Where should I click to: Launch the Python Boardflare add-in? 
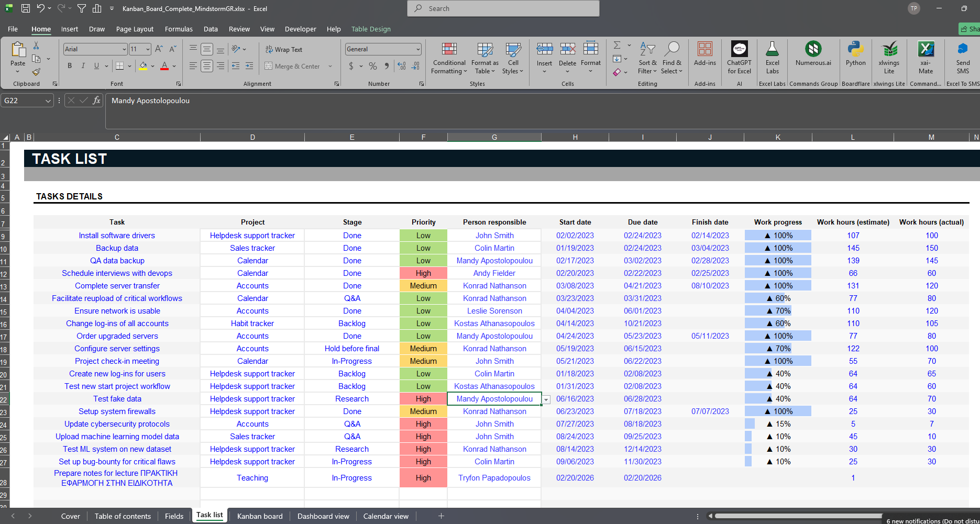[x=855, y=54]
